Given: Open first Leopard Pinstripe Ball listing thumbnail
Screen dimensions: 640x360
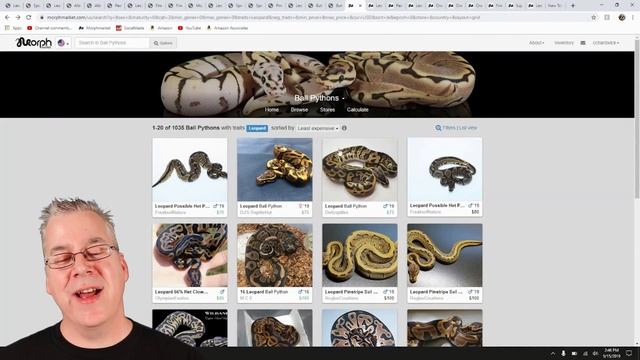Looking at the screenshot, I should pyautogui.click(x=360, y=255).
